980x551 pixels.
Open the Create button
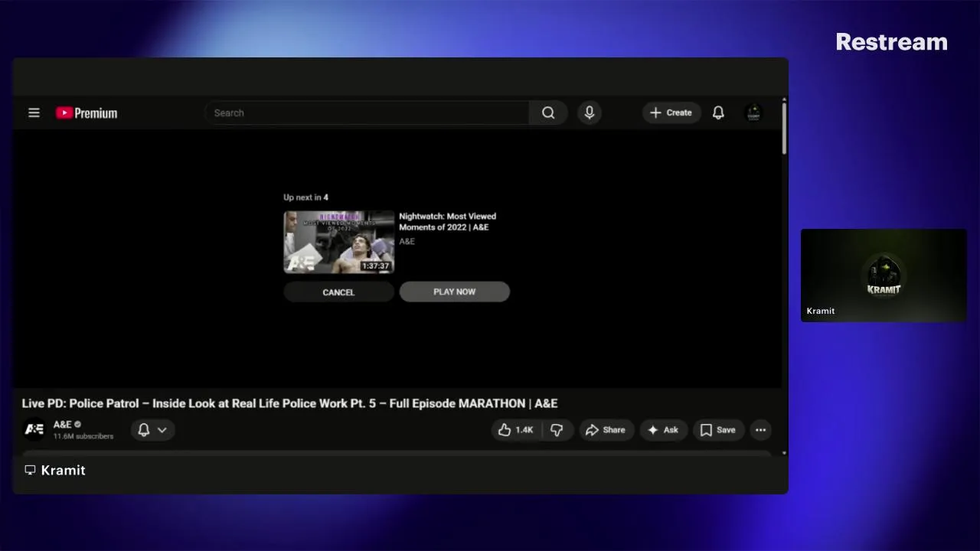(x=671, y=112)
